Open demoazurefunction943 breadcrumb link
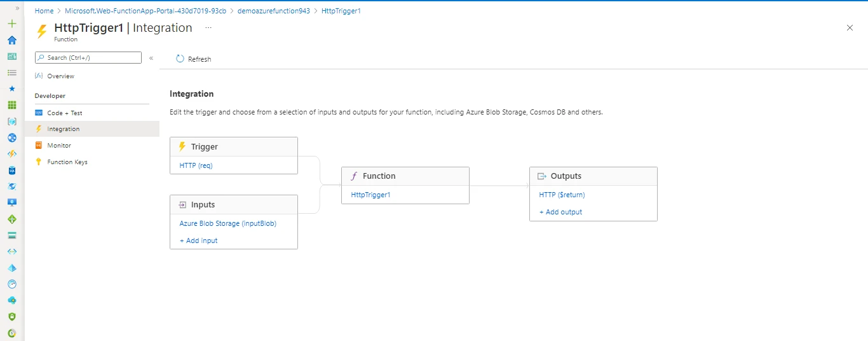 coord(274,11)
